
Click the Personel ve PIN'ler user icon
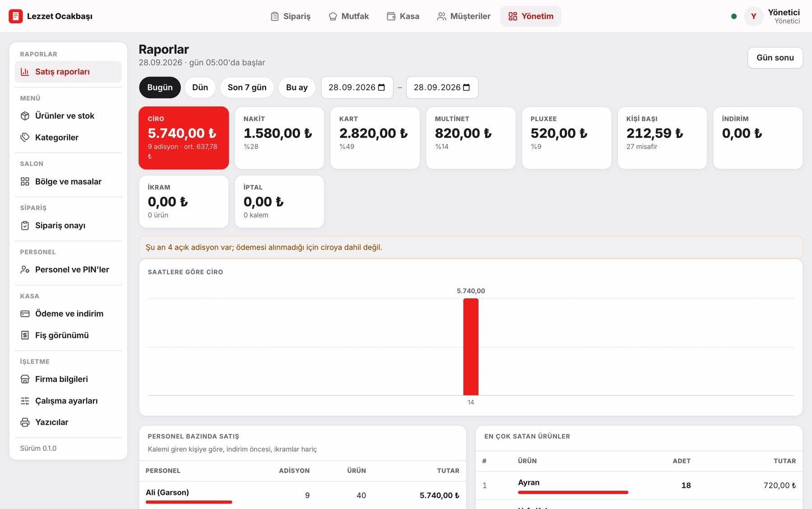click(25, 269)
